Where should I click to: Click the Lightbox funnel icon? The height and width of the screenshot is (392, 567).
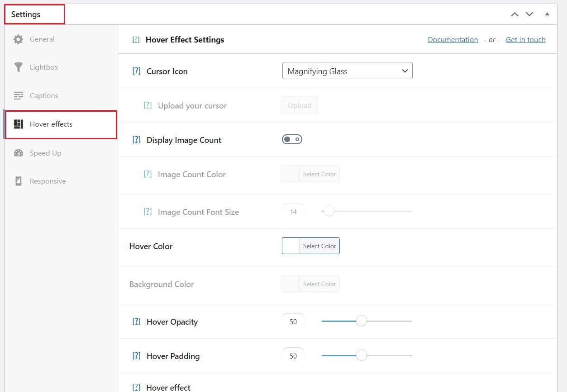[18, 67]
